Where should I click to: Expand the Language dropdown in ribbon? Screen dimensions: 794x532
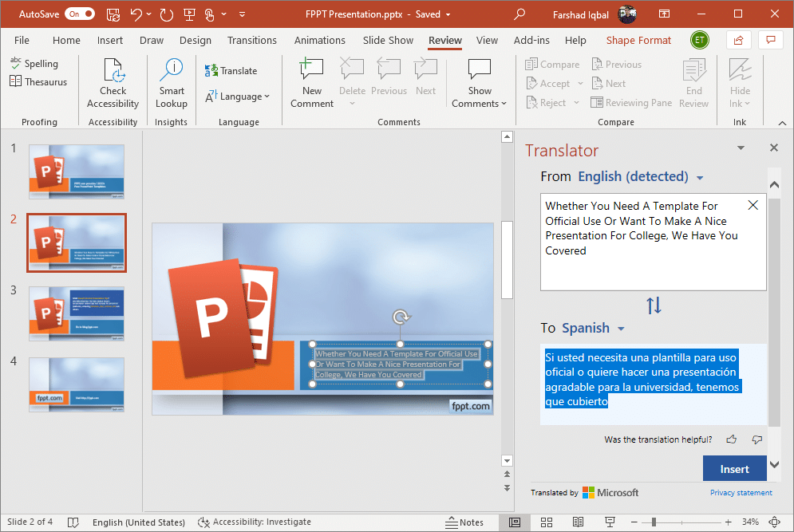click(238, 97)
